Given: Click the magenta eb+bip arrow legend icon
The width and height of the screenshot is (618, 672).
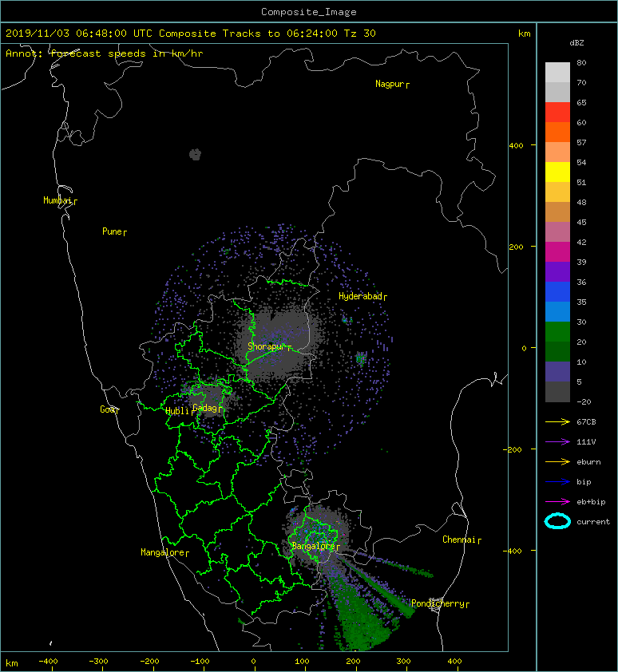Looking at the screenshot, I should [557, 501].
